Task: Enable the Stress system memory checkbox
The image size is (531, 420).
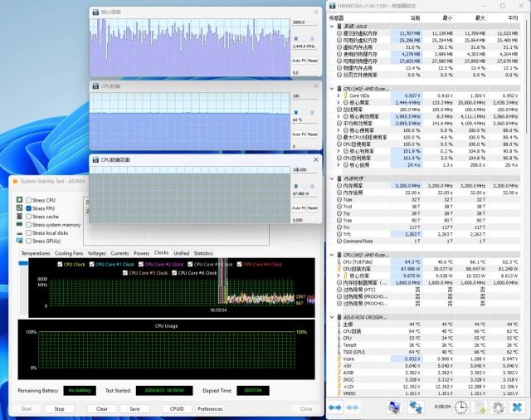Action: (x=29, y=225)
